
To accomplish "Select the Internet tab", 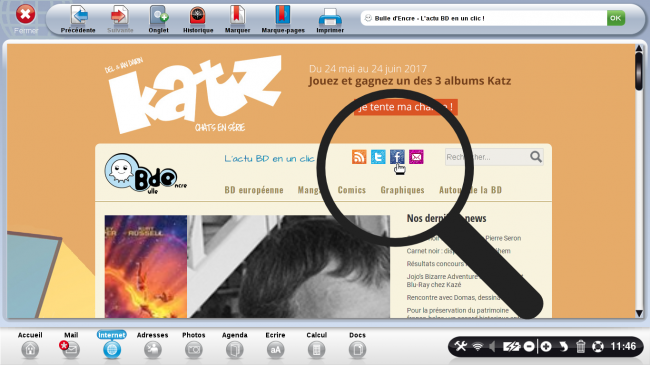I will (112, 345).
